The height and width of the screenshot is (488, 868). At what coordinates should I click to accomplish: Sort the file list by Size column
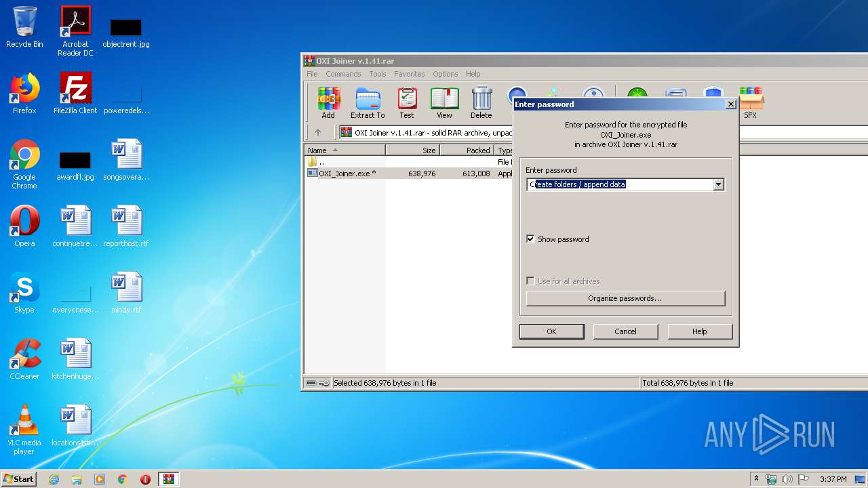[412, 150]
